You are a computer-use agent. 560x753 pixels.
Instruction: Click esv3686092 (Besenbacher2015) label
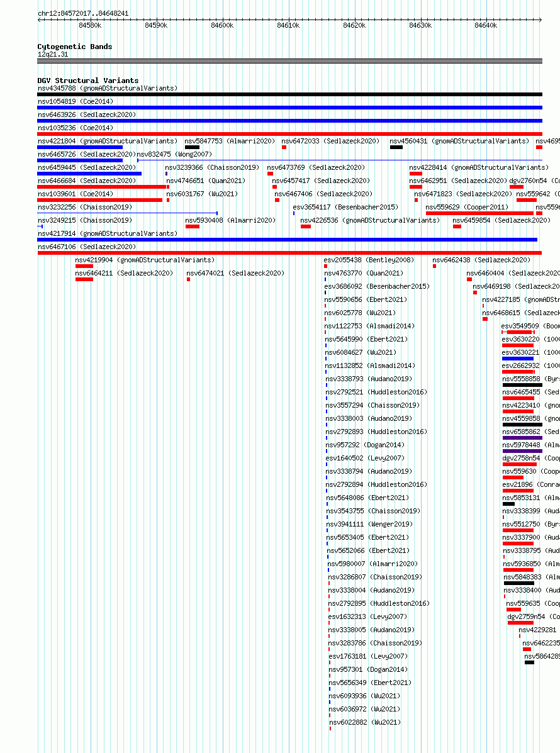[x=378, y=286]
